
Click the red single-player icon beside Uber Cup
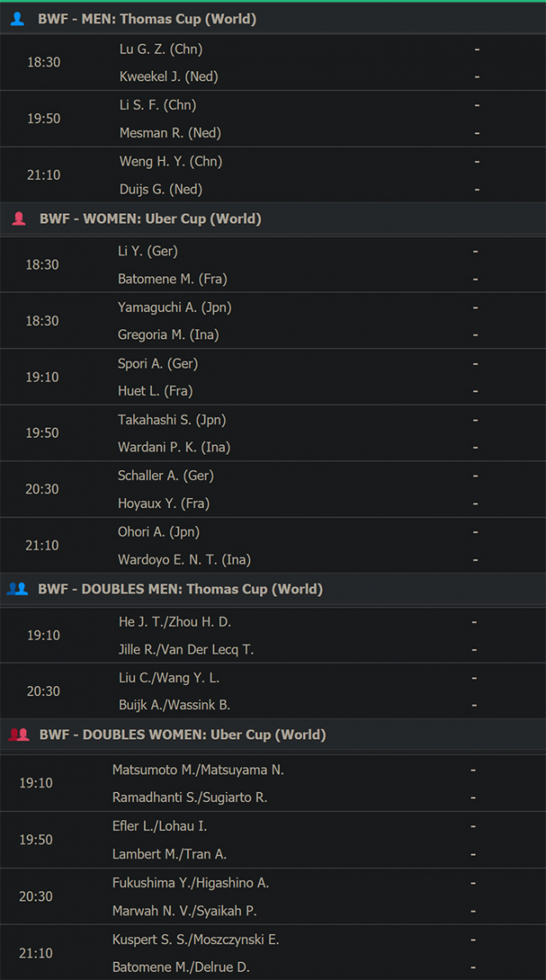pyautogui.click(x=19, y=219)
